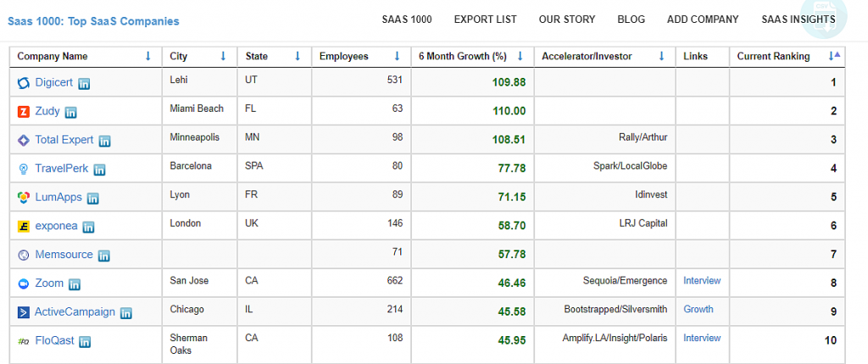The width and height of the screenshot is (868, 364).
Task: Click LinkedIn icon beside Total Expert
Action: (x=105, y=141)
